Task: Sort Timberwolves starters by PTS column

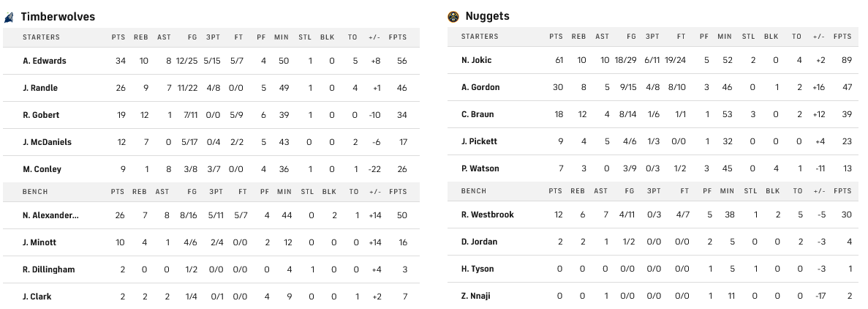Action: pos(118,37)
